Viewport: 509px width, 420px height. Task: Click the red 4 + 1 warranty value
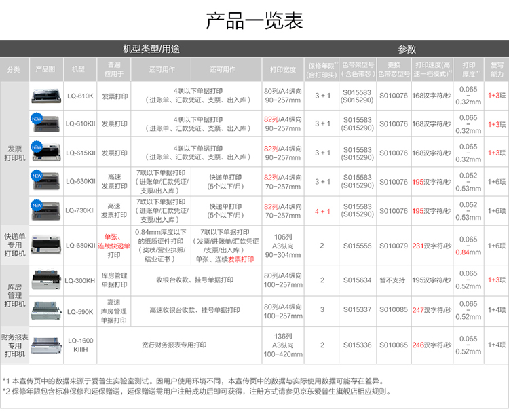point(322,210)
